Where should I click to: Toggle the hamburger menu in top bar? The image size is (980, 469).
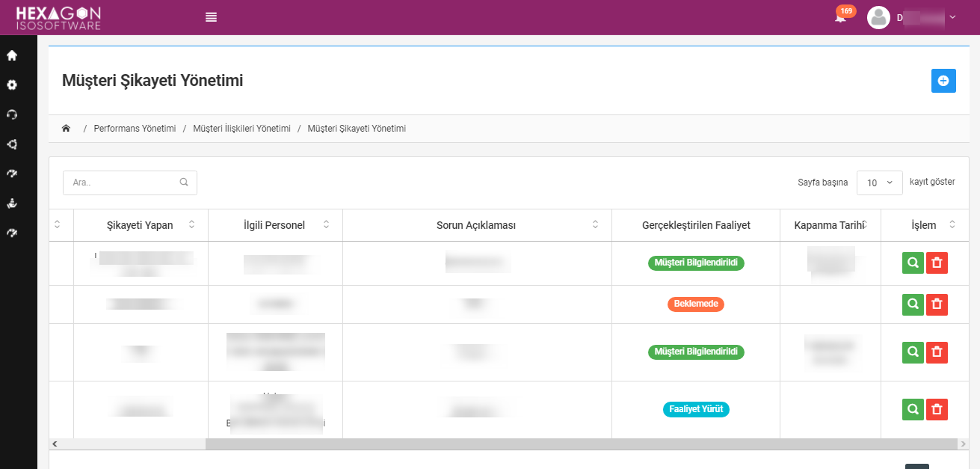tap(211, 17)
